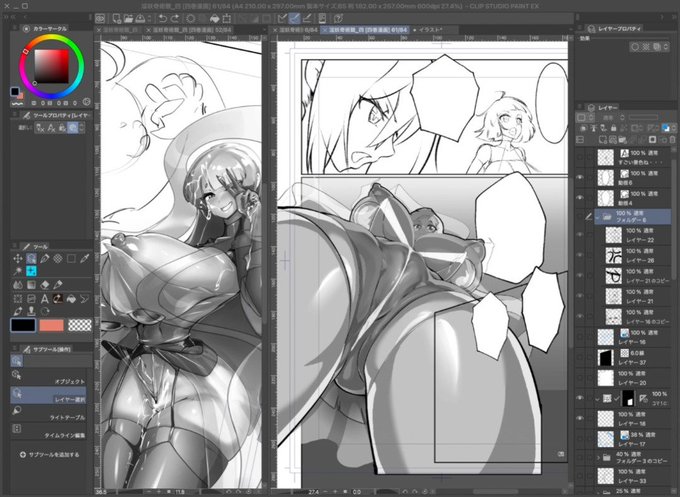The width and height of the screenshot is (680, 497).
Task: Select the cyan sparkle decoration tool
Action: (31, 271)
